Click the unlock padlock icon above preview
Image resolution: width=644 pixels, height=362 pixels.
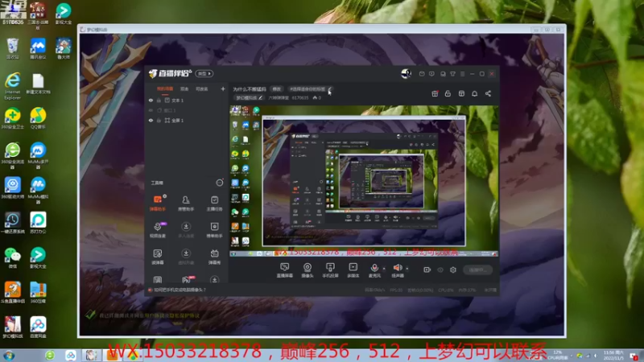pos(448,93)
